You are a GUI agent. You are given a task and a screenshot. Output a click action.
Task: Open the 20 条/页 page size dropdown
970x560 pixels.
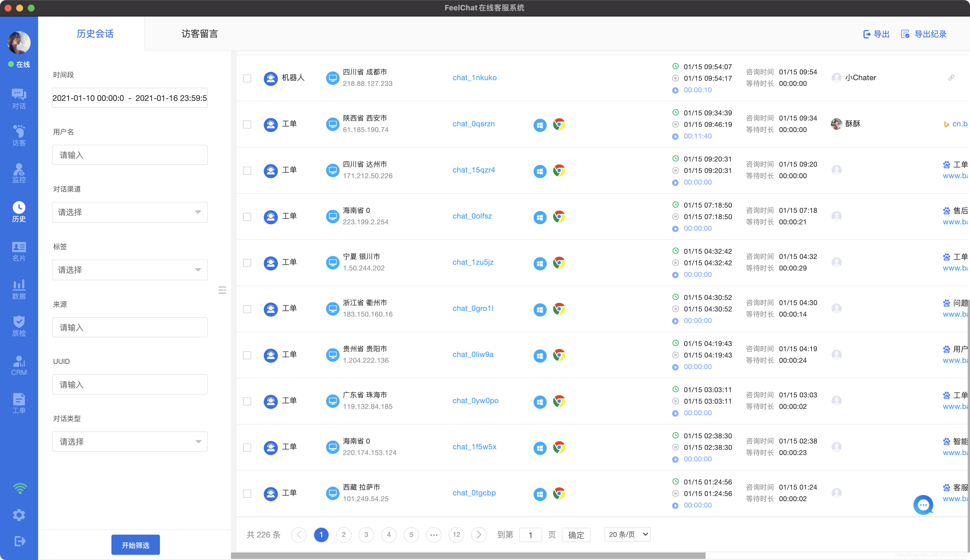(x=627, y=534)
